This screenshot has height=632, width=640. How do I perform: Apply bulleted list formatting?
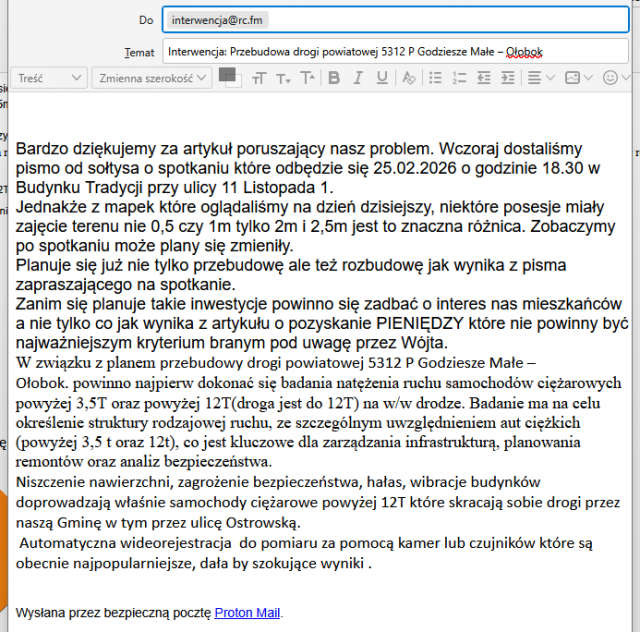(x=435, y=78)
